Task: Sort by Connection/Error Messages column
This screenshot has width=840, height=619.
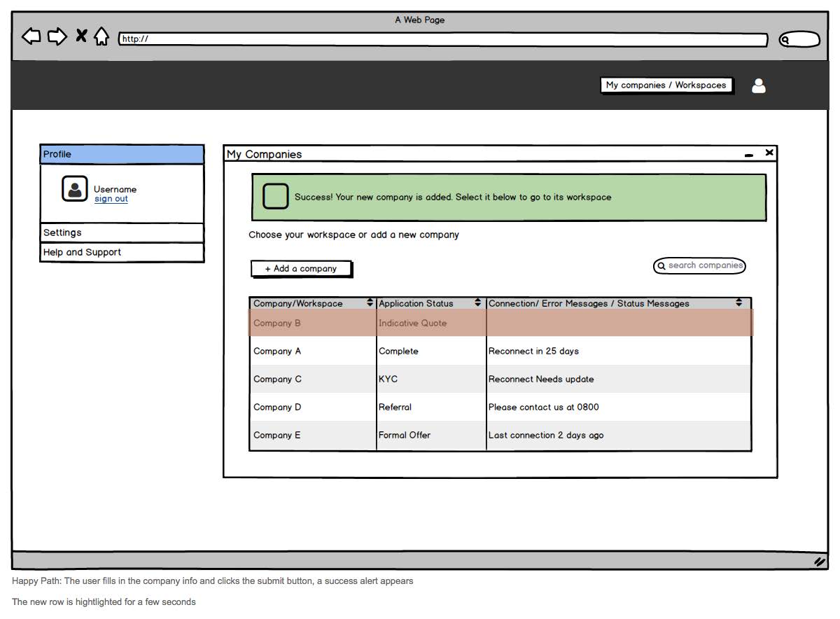Action: click(x=738, y=303)
